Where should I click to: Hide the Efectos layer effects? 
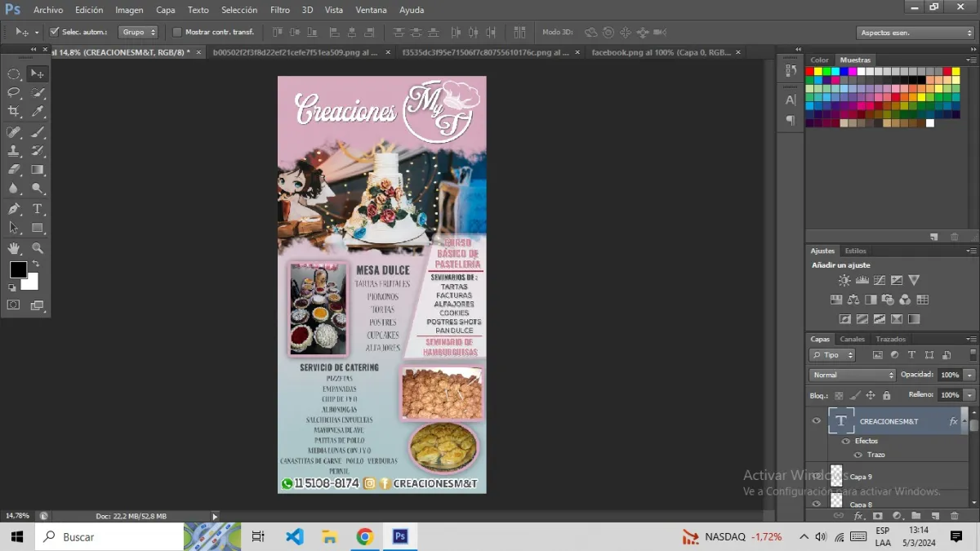click(x=846, y=441)
